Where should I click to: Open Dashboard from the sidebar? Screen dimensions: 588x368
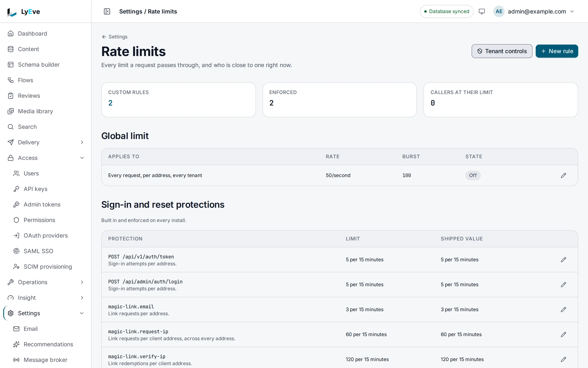(46, 34)
